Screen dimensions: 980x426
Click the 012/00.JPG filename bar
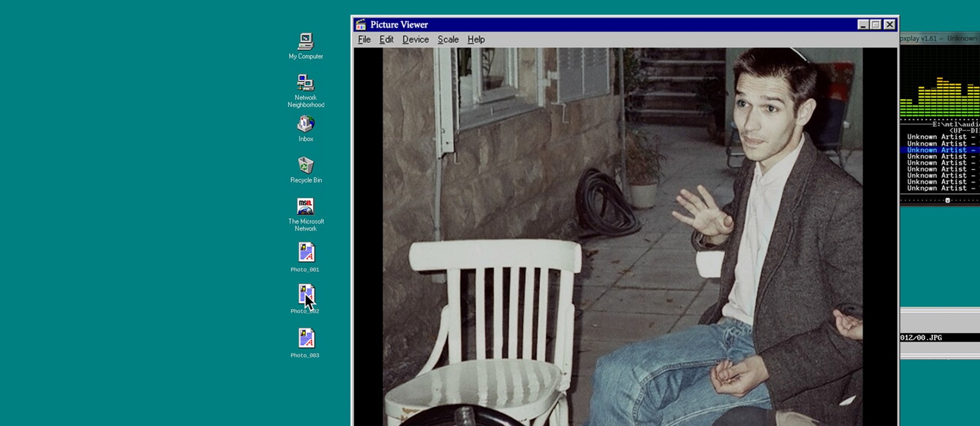938,338
